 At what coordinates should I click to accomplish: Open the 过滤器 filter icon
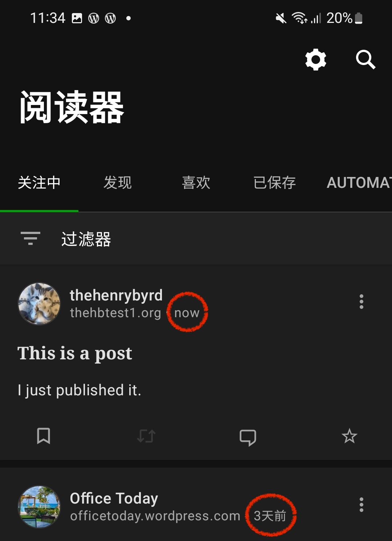(30, 238)
